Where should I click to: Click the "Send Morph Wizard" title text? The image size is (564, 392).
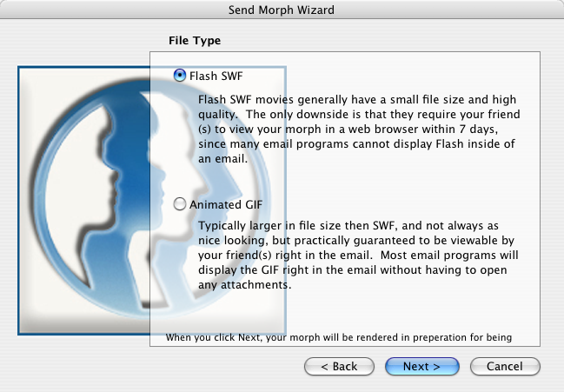[282, 10]
